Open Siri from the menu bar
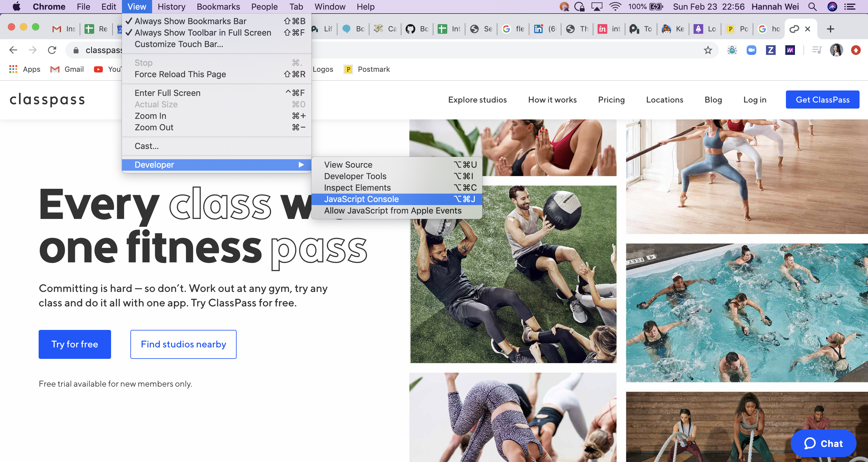The image size is (868, 462). tap(832, 7)
